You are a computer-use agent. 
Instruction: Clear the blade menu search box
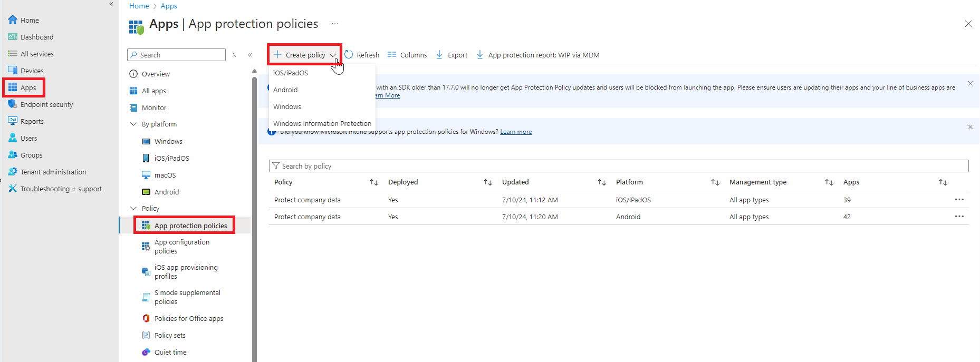click(x=234, y=55)
